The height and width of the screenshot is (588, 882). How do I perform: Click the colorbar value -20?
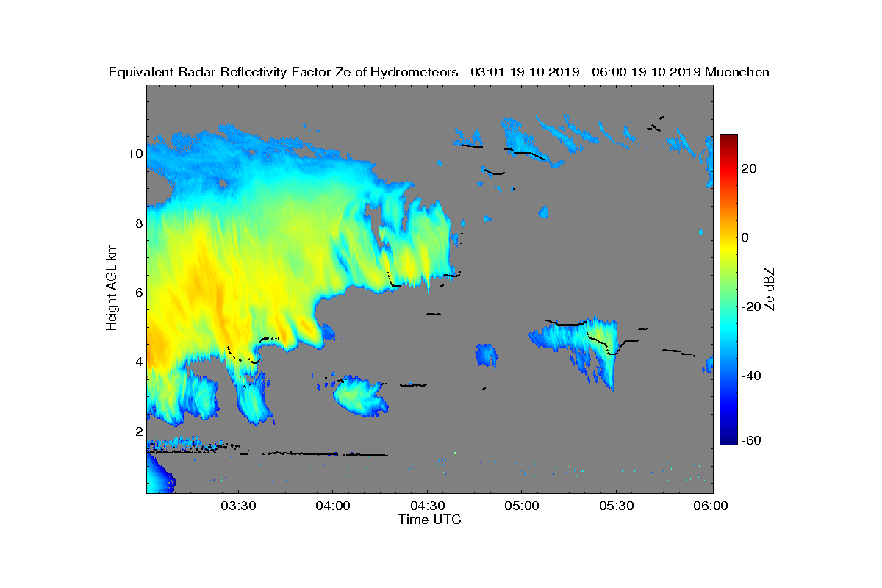752,307
